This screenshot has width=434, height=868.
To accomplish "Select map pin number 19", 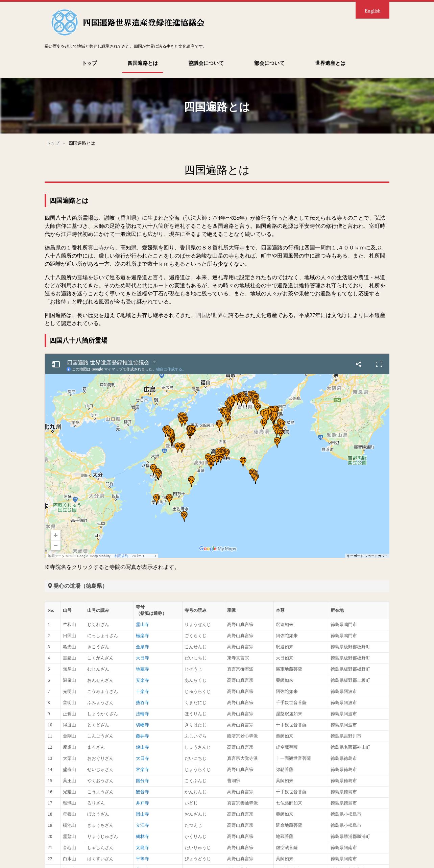I will pyautogui.click(x=282, y=425).
